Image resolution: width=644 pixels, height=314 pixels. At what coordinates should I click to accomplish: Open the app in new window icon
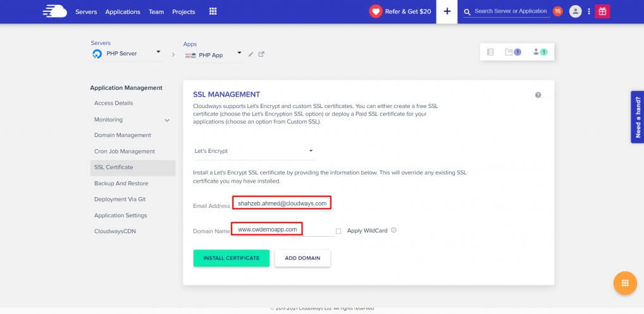[261, 54]
